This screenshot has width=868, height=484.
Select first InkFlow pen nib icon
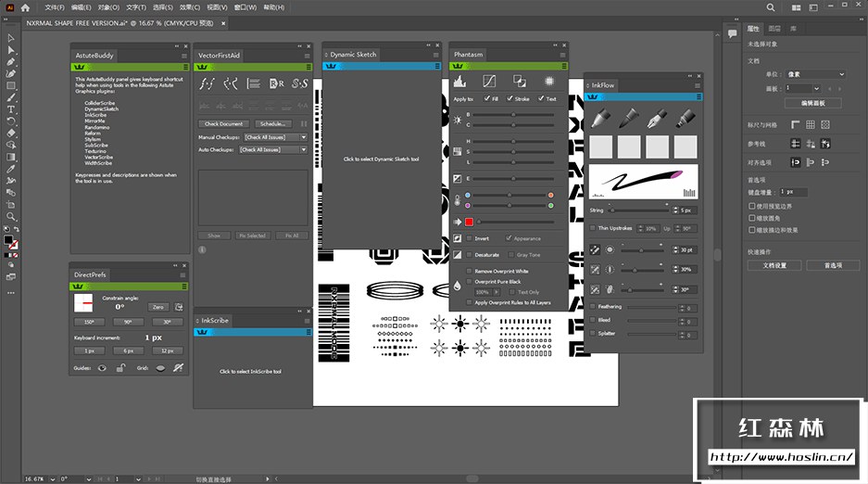(x=600, y=118)
